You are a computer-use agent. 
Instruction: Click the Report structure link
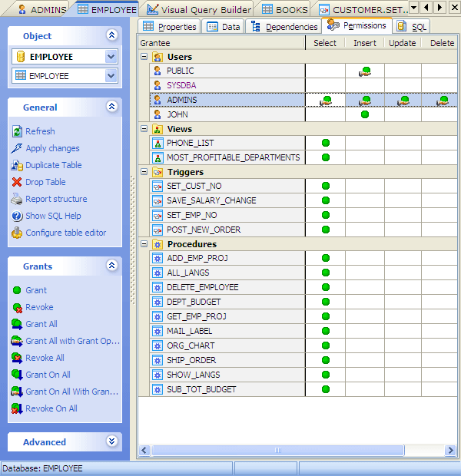point(56,199)
